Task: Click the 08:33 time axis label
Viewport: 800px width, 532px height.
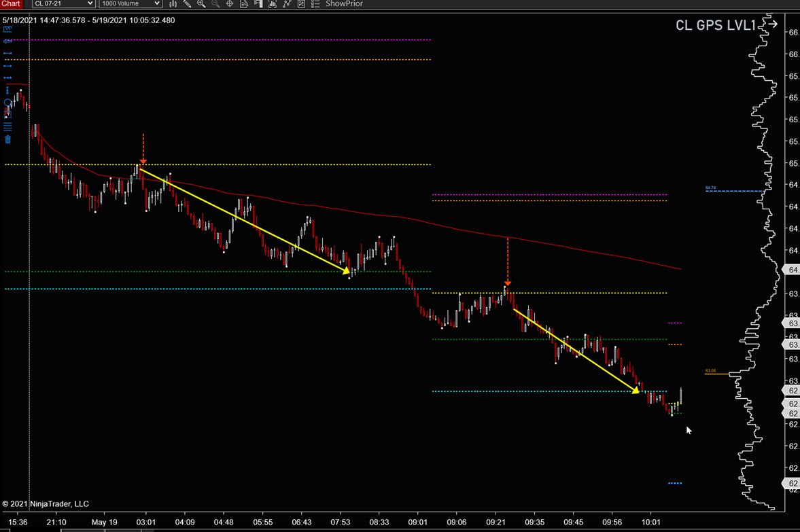Action: point(379,522)
